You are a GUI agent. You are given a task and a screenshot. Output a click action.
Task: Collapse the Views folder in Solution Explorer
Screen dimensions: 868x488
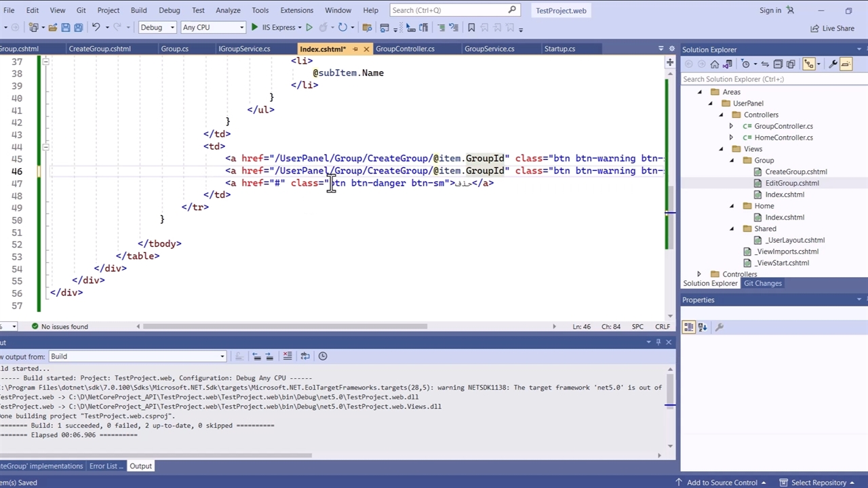[721, 149]
